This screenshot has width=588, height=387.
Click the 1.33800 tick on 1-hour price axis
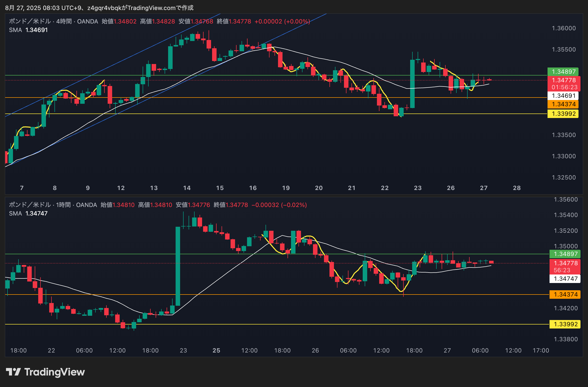(566, 339)
